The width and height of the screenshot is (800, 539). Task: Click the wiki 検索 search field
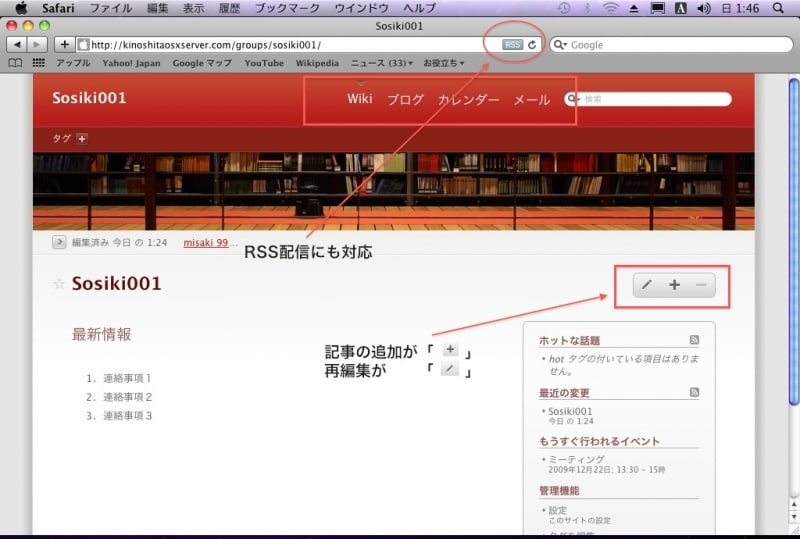click(653, 99)
